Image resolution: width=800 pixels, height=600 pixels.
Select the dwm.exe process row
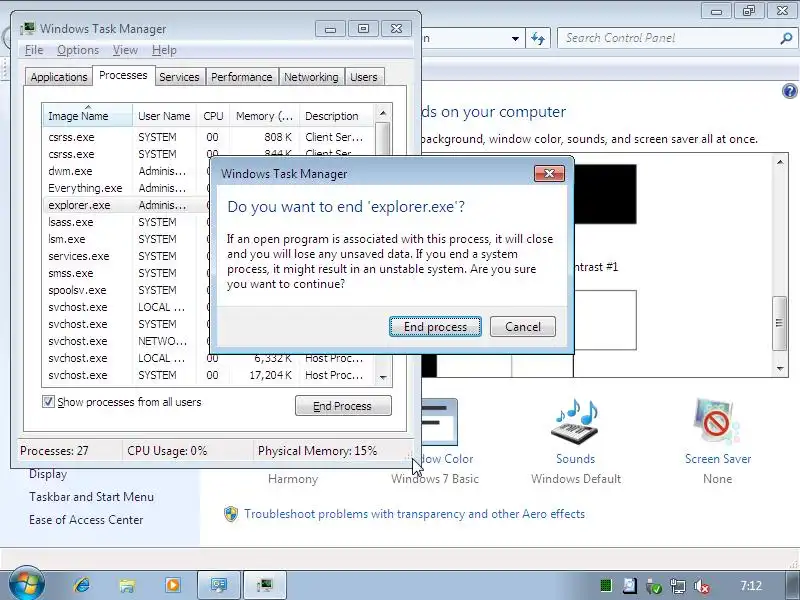127,171
